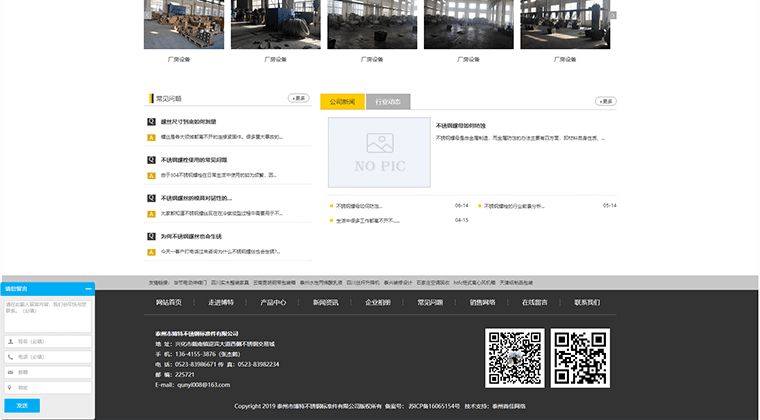760x420 pixels.
Task: Open 产品中心 in footer navigation
Action: [273, 301]
